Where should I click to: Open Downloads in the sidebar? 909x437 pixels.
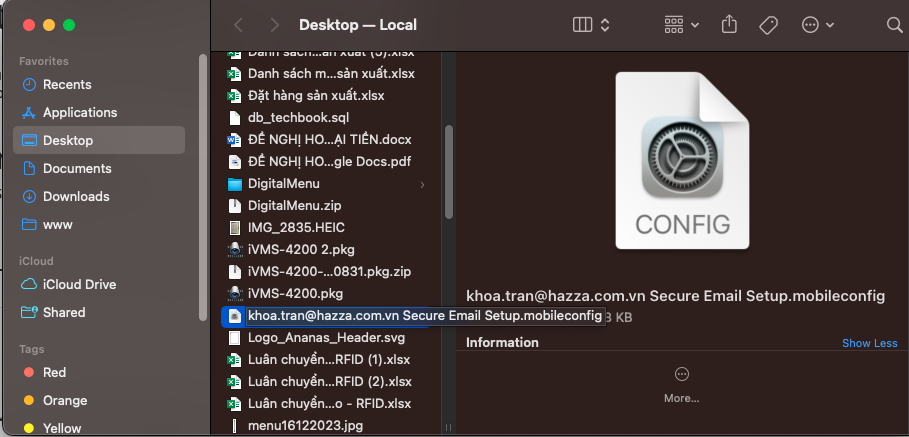coord(99,196)
